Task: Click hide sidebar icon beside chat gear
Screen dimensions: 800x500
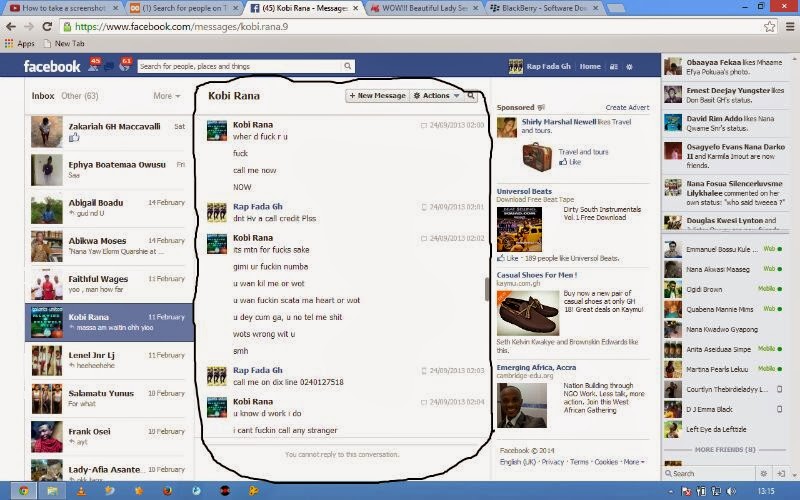Action: (781, 473)
